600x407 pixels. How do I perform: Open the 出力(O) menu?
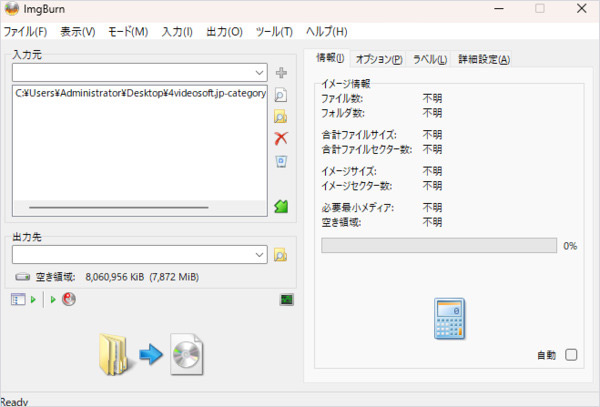point(225,31)
